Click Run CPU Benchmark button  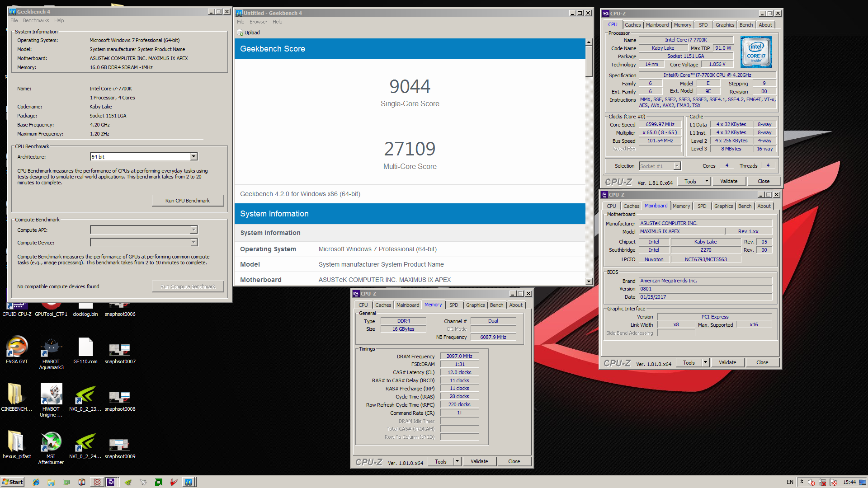[188, 201]
